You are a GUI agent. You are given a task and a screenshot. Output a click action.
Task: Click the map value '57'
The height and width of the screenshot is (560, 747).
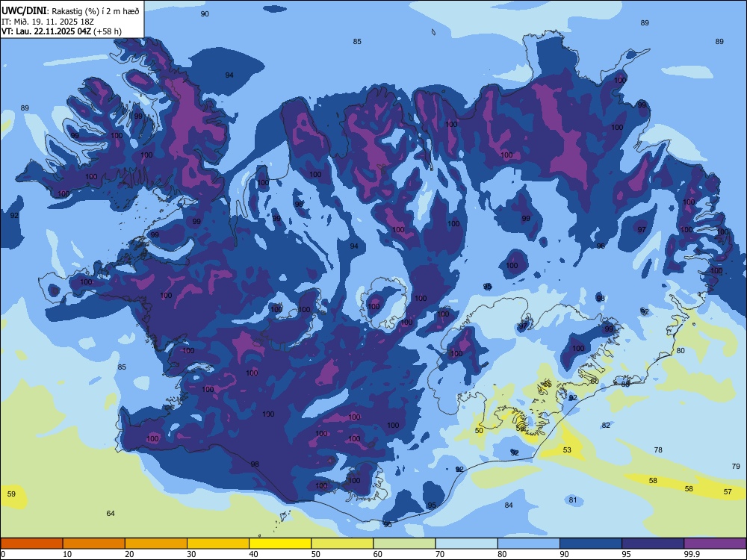click(x=728, y=492)
